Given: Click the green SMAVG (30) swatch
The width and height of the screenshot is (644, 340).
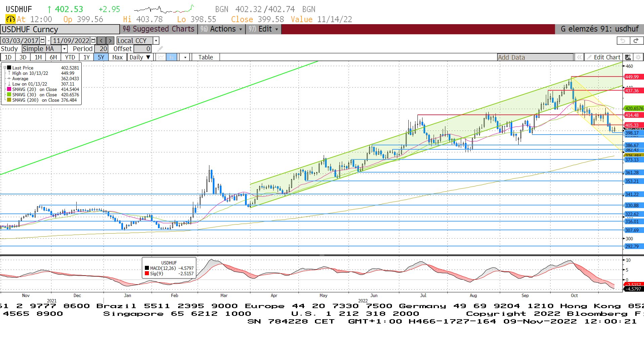Looking at the screenshot, I should [x=9, y=95].
